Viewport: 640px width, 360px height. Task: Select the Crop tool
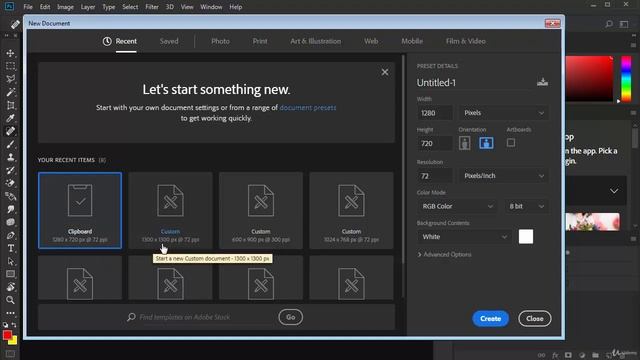(10, 105)
